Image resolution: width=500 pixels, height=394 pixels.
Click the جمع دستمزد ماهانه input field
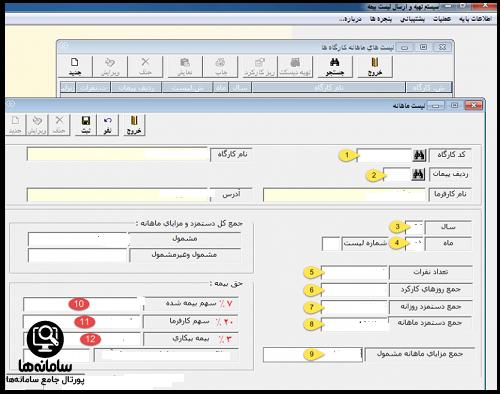pos(354,323)
